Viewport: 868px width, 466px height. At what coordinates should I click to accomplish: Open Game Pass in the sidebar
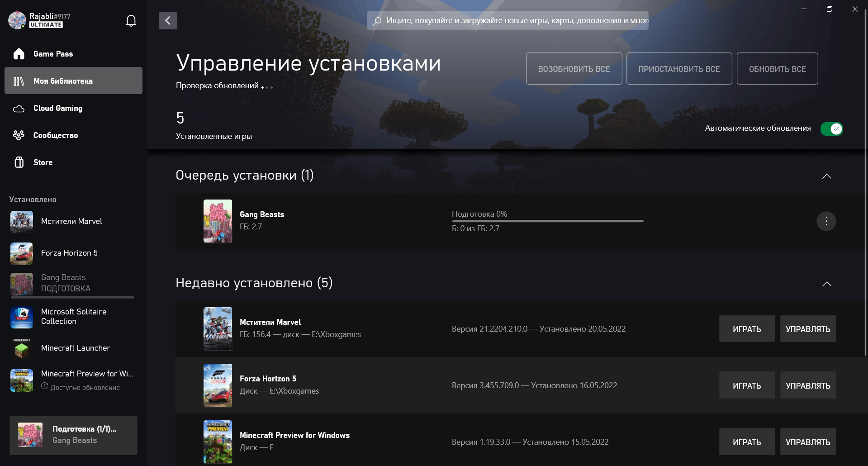click(73, 54)
